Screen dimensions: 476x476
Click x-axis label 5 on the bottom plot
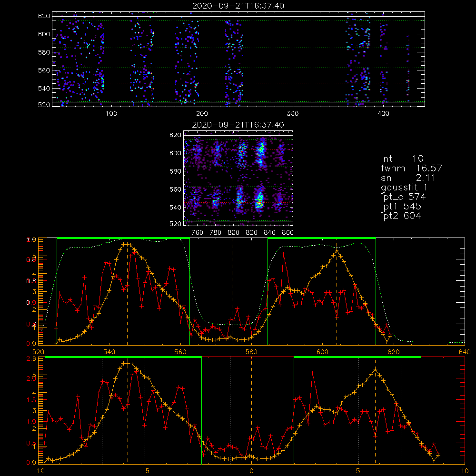358,471
